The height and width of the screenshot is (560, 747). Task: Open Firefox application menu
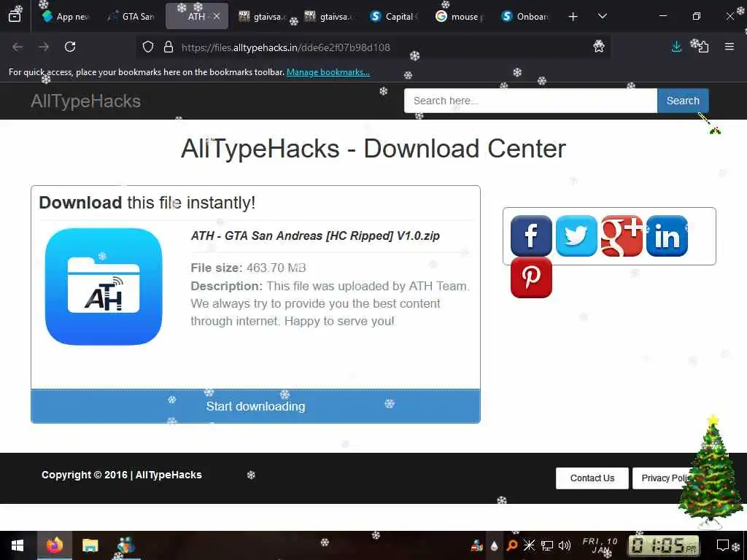pos(729,46)
